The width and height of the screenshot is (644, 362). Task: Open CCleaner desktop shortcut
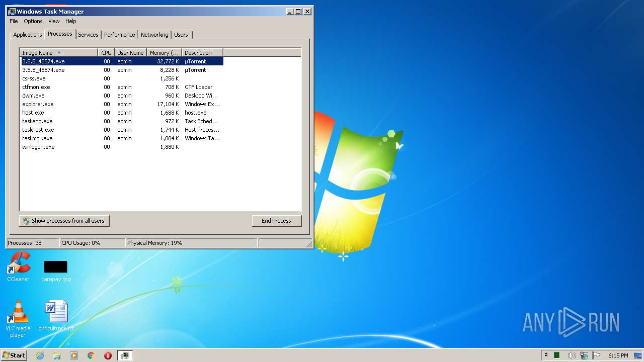18,266
